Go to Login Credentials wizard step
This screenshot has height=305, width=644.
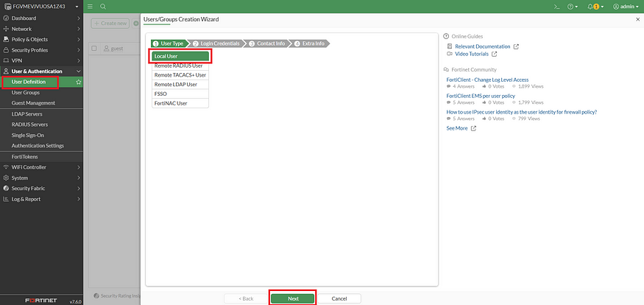(216, 43)
